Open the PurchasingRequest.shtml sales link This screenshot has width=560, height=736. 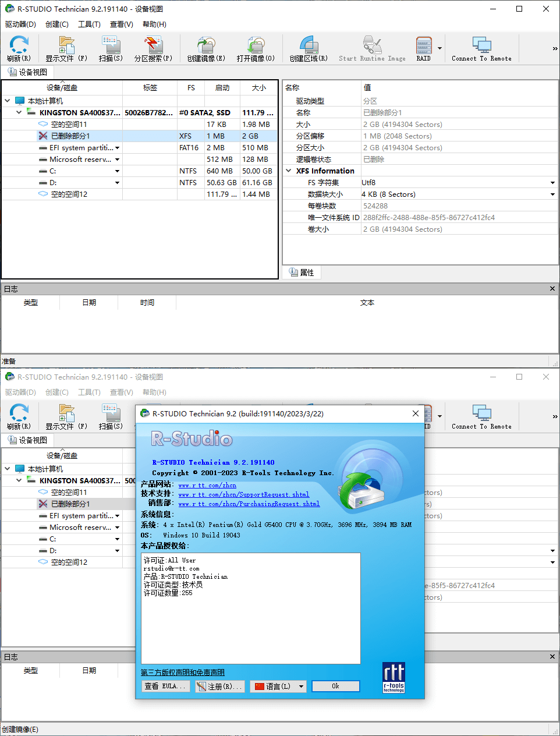click(x=249, y=504)
